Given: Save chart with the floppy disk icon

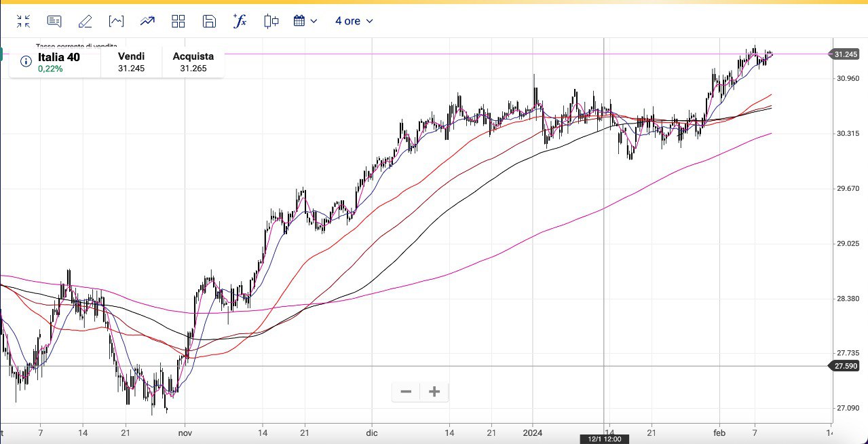Looking at the screenshot, I should tap(209, 21).
